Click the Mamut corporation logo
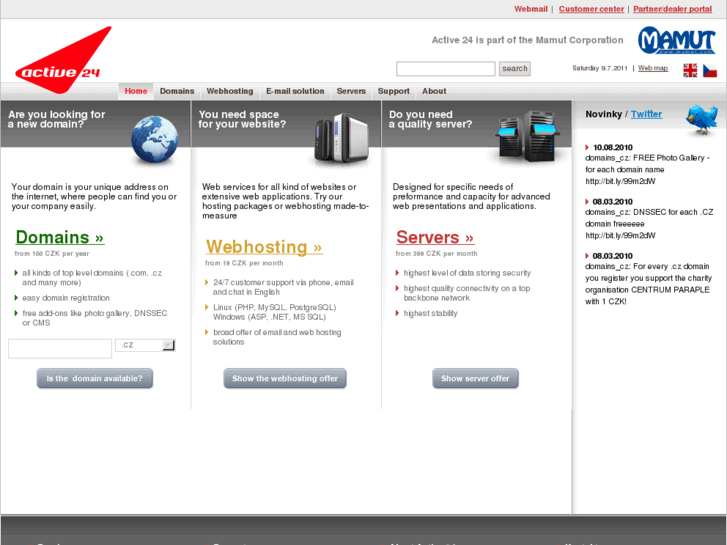 676,40
